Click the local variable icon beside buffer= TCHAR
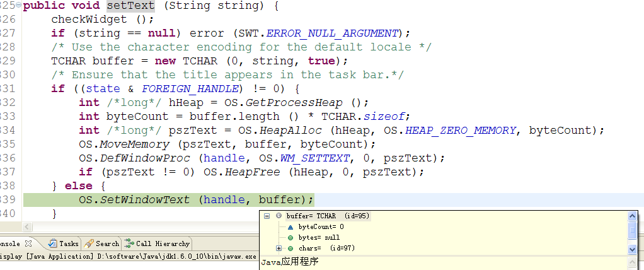 point(279,216)
